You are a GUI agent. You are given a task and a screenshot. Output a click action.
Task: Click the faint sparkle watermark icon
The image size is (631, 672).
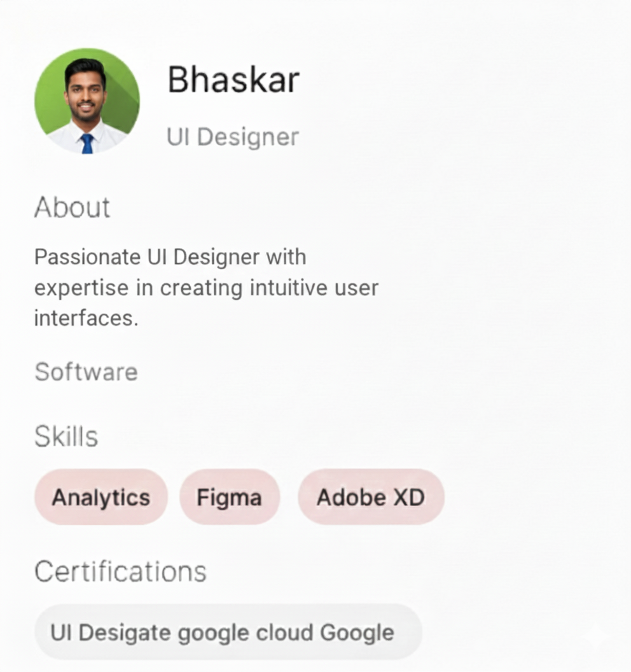[595, 636]
